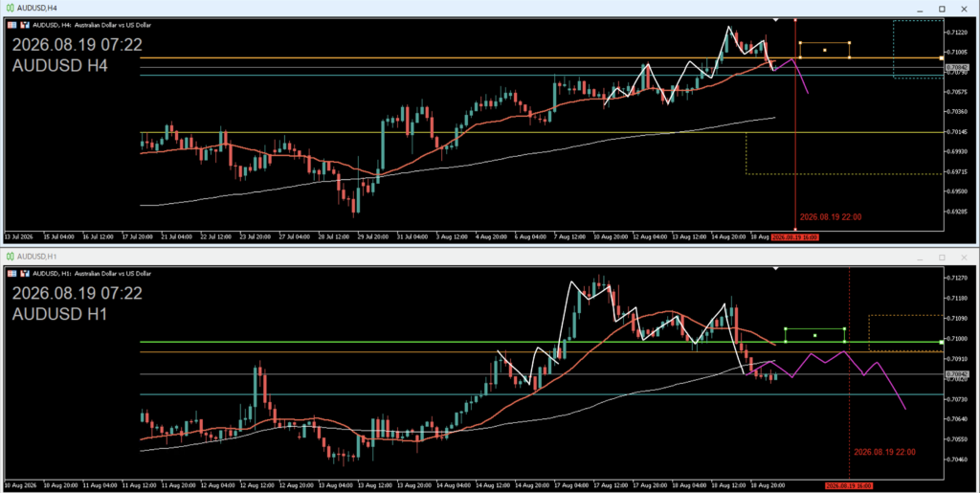Close the AUDUSD,H1 chart window

(x=964, y=257)
